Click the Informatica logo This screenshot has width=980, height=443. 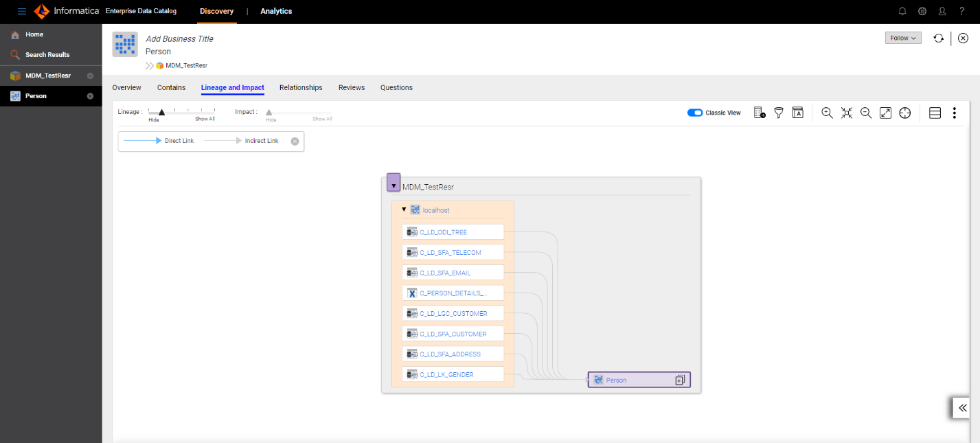[x=67, y=11]
